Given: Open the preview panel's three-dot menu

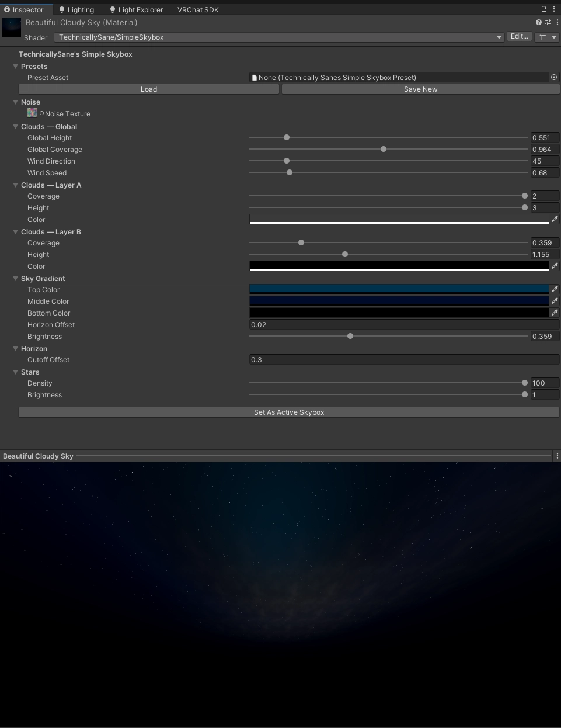Looking at the screenshot, I should click(x=557, y=456).
